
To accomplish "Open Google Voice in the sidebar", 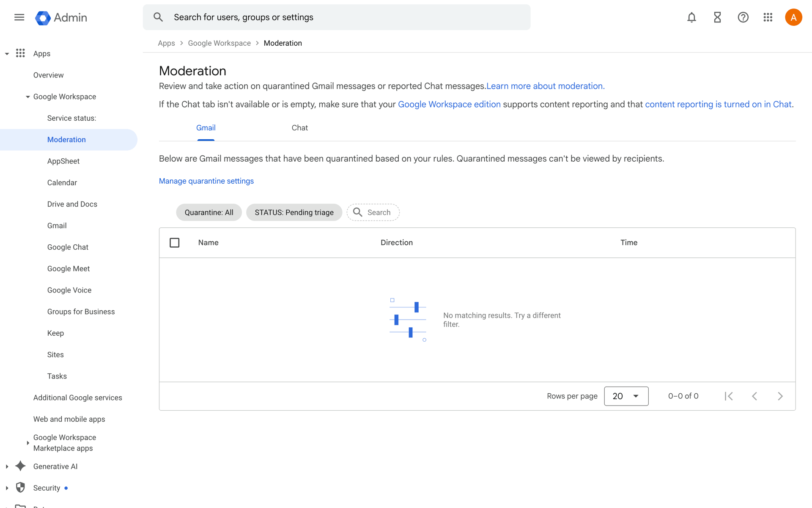I will click(x=69, y=290).
